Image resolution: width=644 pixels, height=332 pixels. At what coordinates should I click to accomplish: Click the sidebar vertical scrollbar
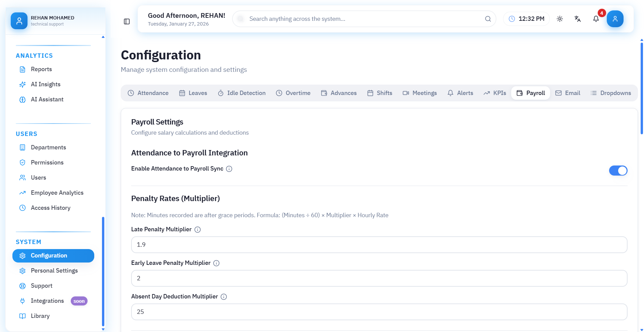coord(103,271)
